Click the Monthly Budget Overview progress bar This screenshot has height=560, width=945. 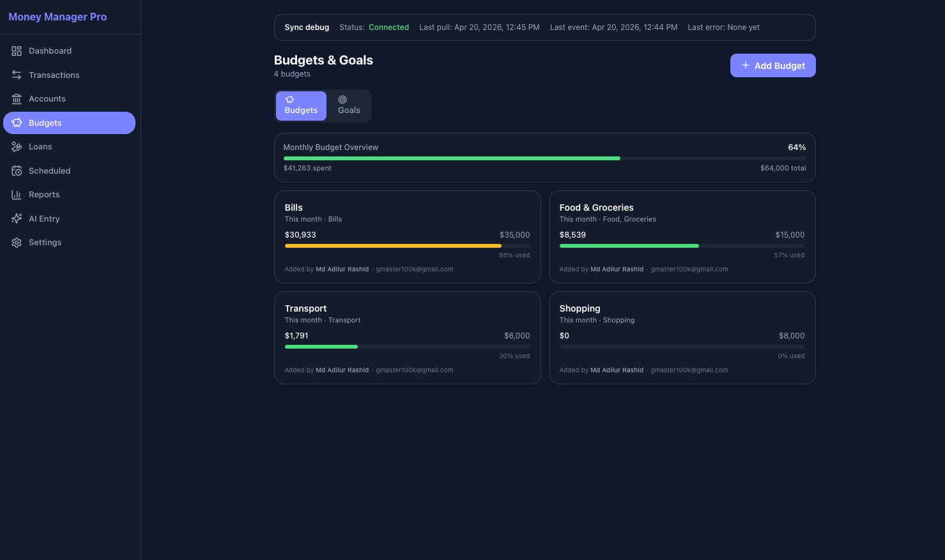[544, 158]
